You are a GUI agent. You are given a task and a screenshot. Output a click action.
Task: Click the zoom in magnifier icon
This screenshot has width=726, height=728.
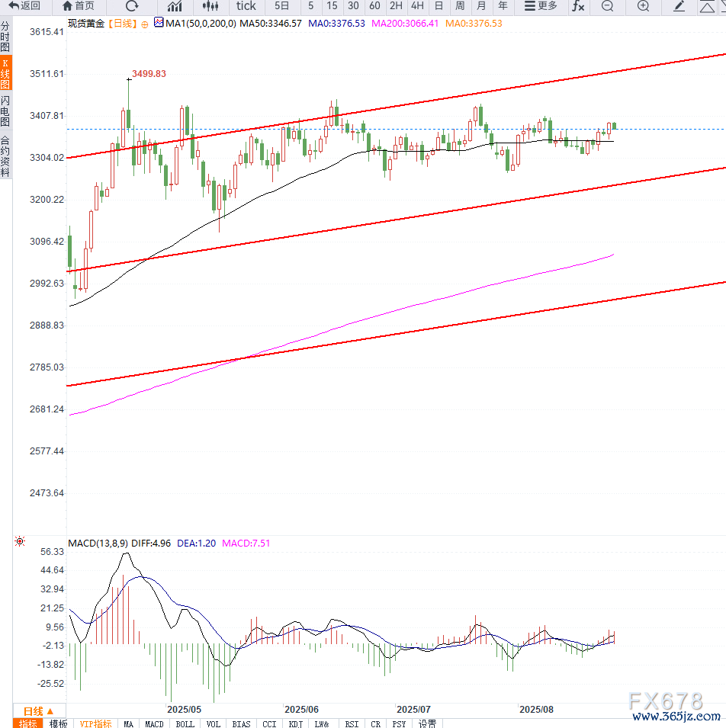644,6
